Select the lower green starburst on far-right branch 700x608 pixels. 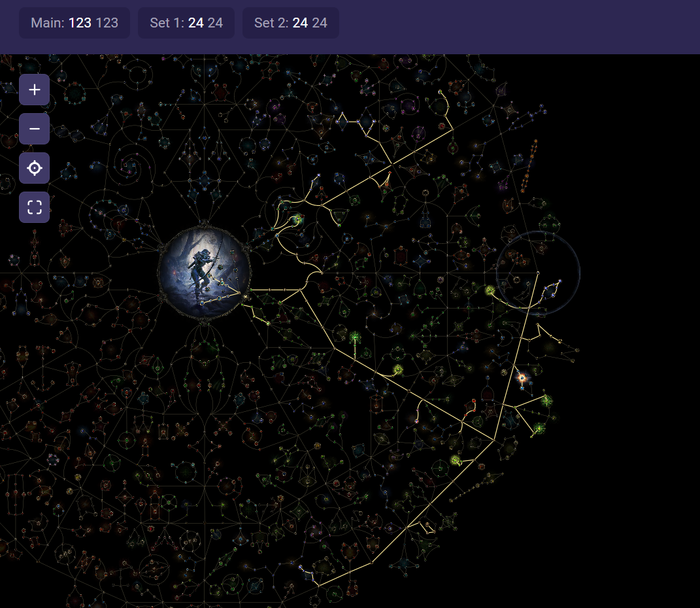(539, 428)
